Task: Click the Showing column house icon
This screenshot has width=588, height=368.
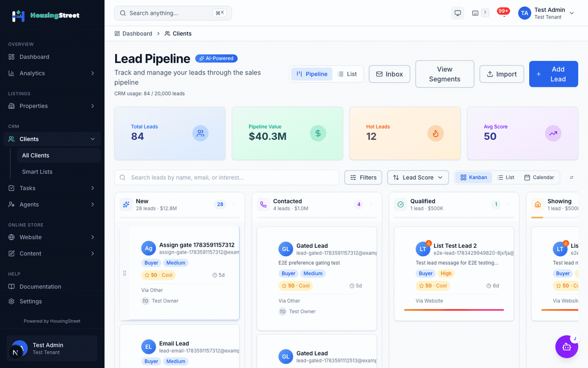Action: click(x=538, y=205)
